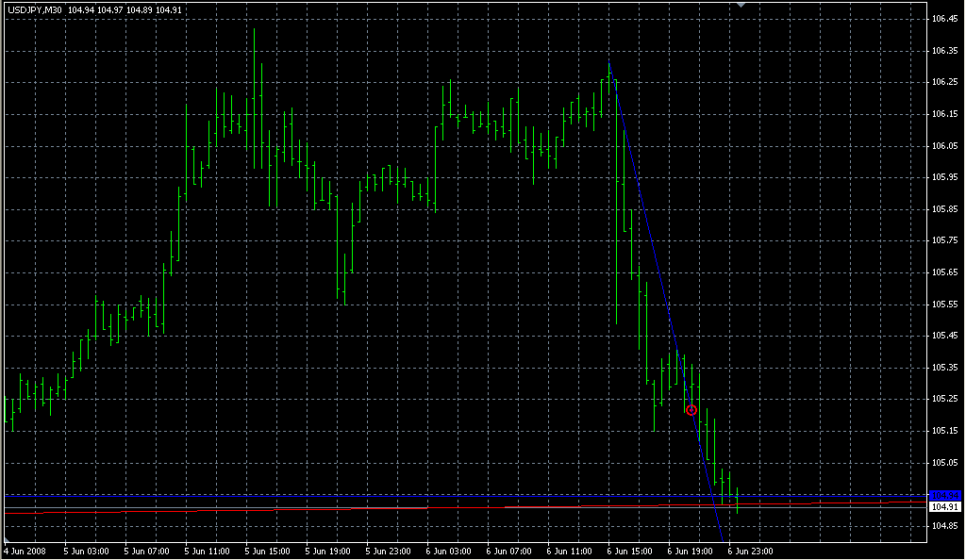The image size is (966, 560).
Task: Click the 6 Jun 23:00 time label
Action: click(750, 552)
